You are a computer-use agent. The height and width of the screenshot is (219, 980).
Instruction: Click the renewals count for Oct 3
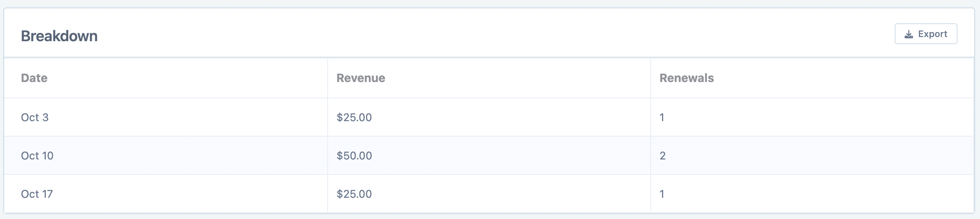tap(662, 117)
